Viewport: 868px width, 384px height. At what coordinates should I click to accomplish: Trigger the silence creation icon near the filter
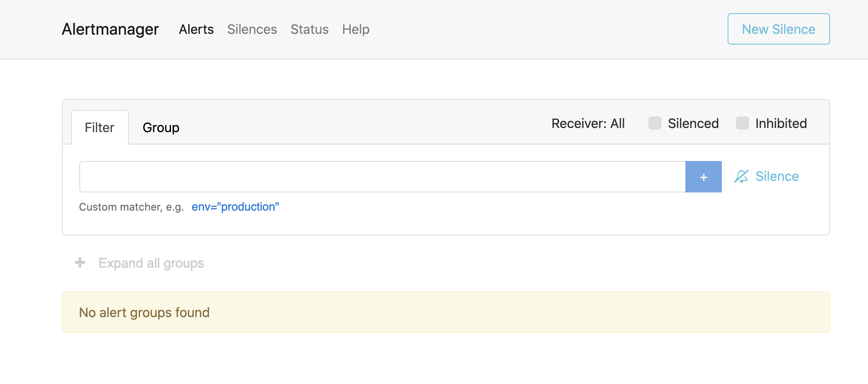[x=742, y=176]
